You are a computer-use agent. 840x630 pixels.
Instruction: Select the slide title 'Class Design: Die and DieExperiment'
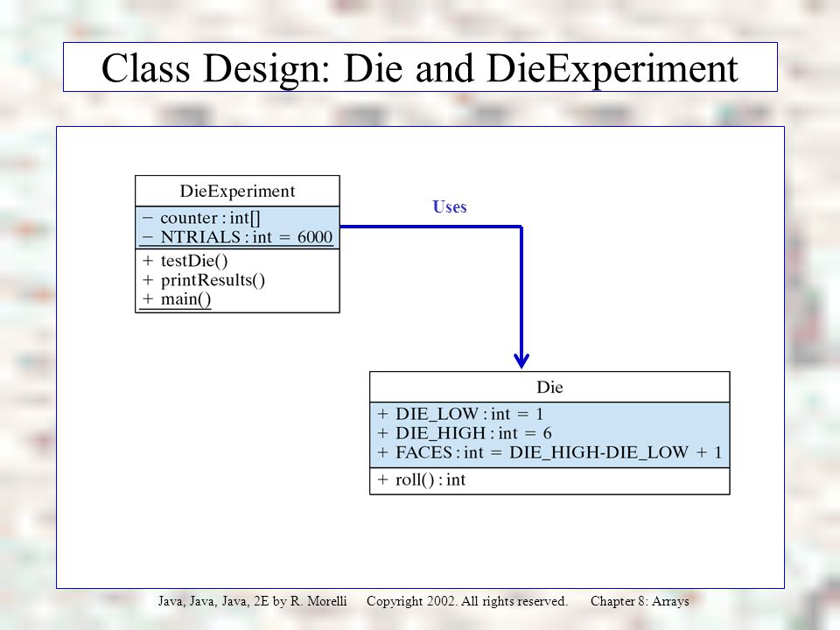[419, 68]
